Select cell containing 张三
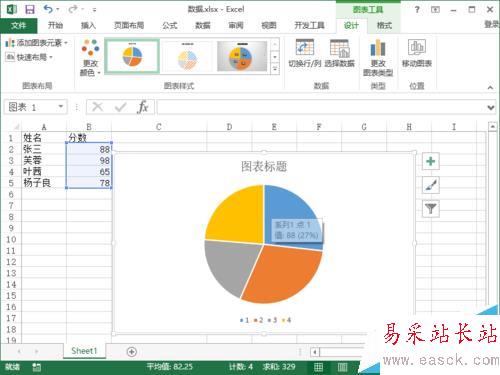The image size is (500, 375). [44, 149]
